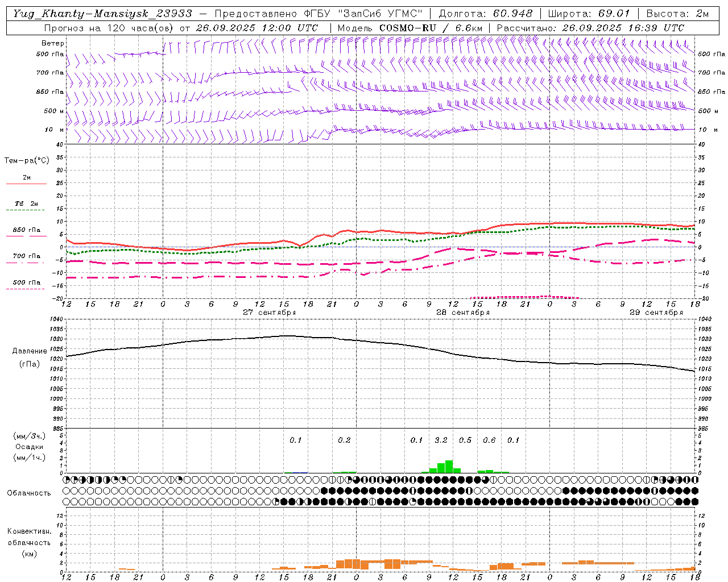
Task: Select the 700 гПа temperature legend label
Action: 27,256
